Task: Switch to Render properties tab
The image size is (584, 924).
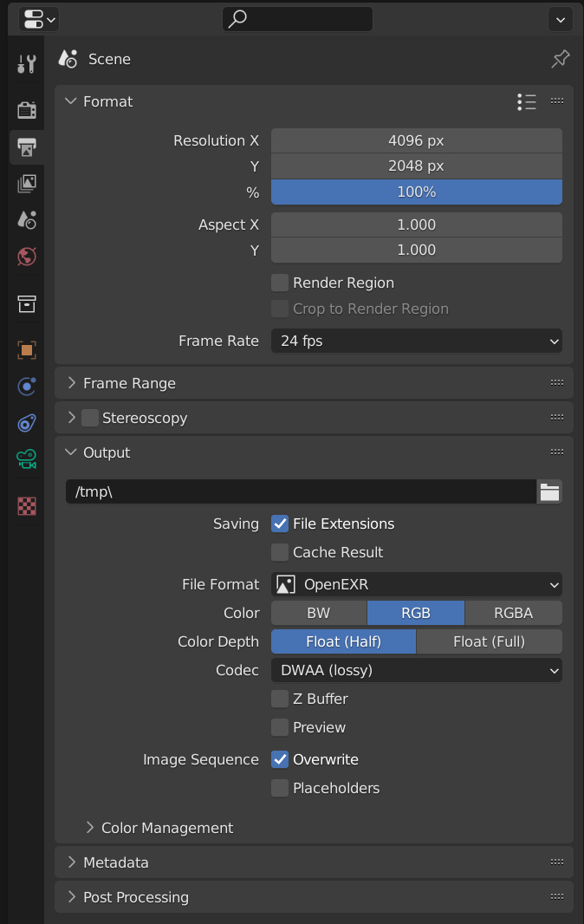Action: tap(27, 109)
